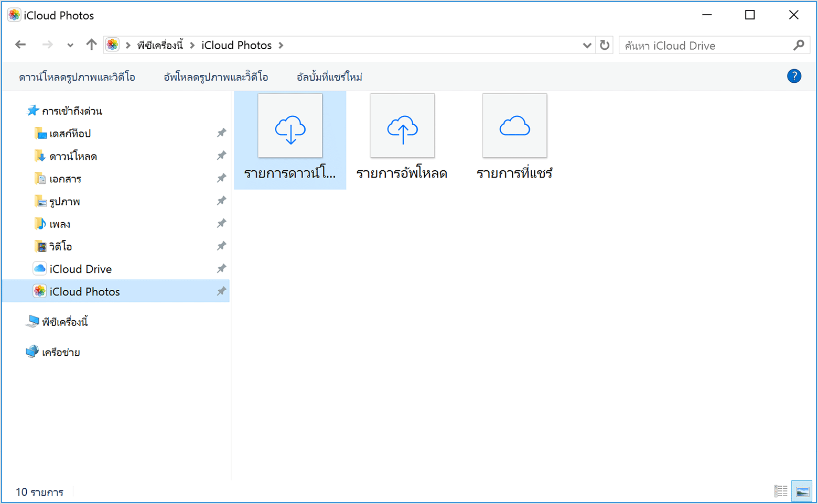
Task: Click the pin icon beside เพลง
Action: 221,223
